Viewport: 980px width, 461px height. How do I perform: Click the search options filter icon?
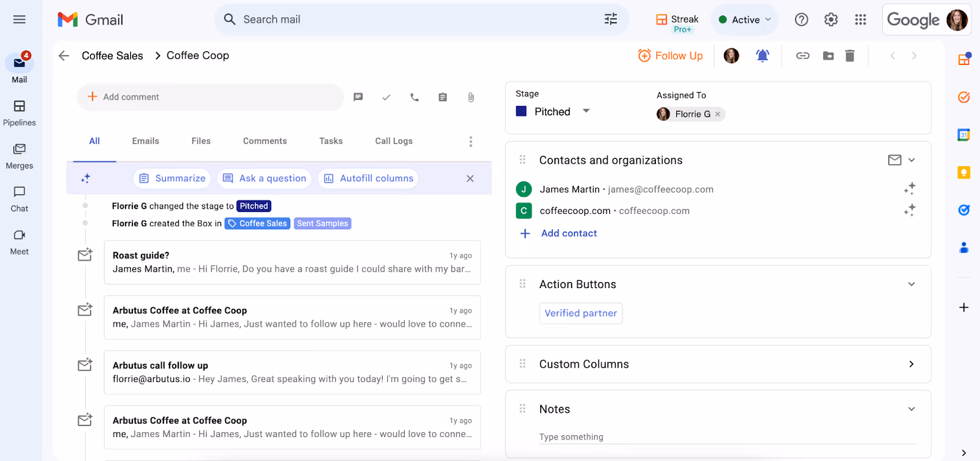click(x=611, y=20)
